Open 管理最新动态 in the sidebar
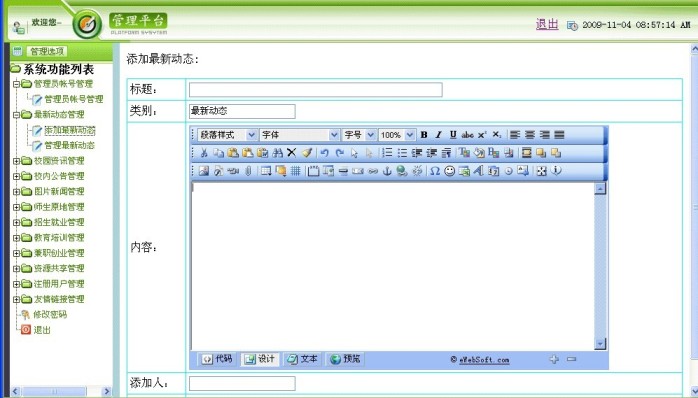698x398 pixels. tap(69, 146)
